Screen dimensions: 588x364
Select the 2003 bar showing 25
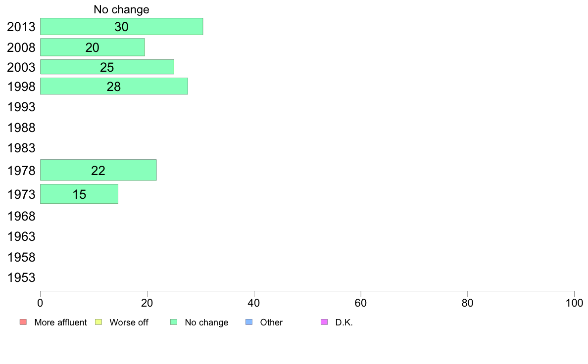[x=107, y=67]
